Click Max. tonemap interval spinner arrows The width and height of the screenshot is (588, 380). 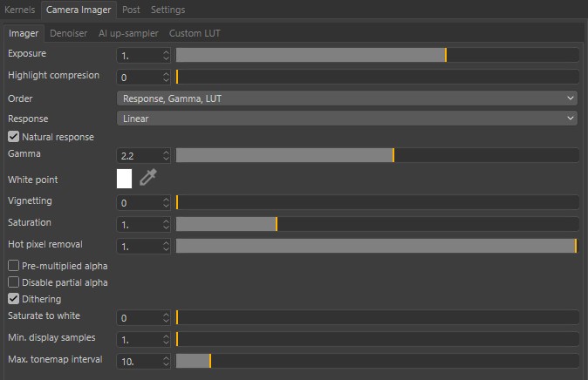[x=166, y=361]
